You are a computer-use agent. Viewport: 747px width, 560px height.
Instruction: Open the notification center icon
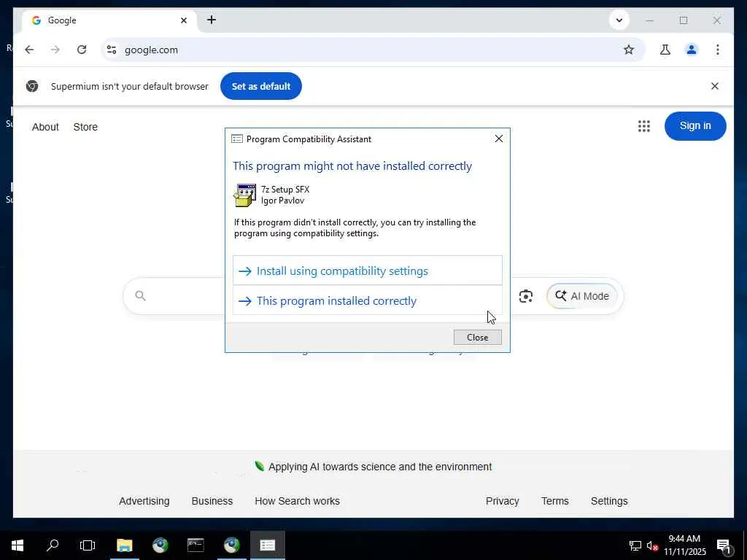coord(724,545)
